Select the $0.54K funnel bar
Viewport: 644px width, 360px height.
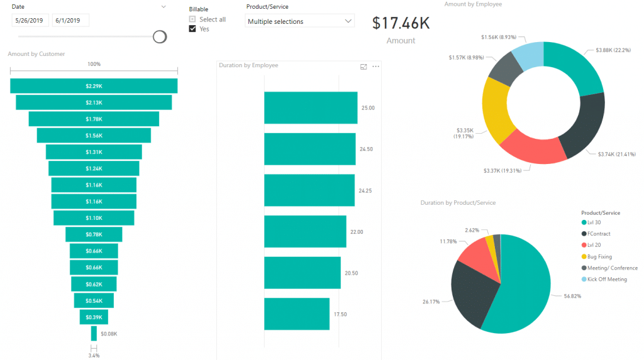(94, 300)
